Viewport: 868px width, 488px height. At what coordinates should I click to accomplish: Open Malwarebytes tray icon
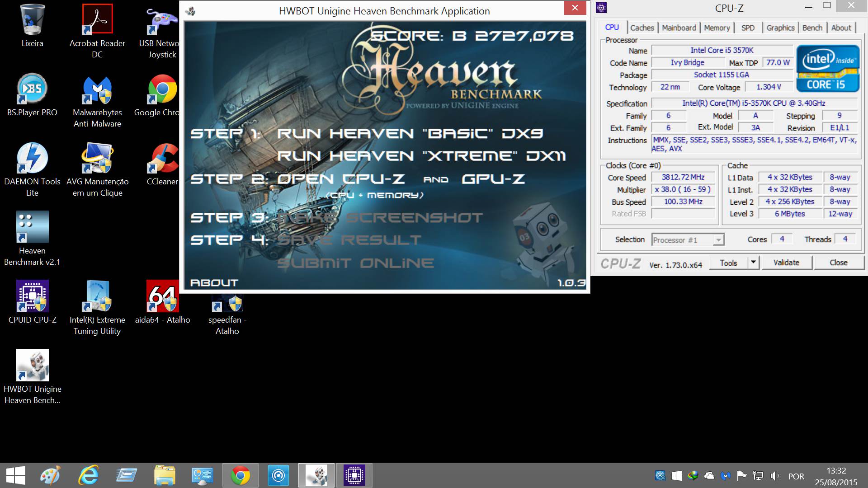point(726,476)
